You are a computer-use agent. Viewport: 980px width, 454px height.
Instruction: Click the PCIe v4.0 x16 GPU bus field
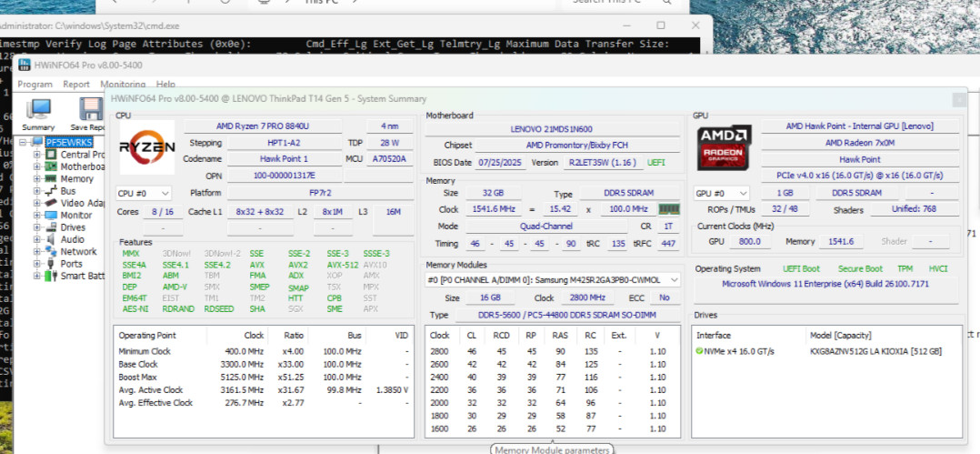(x=860, y=176)
